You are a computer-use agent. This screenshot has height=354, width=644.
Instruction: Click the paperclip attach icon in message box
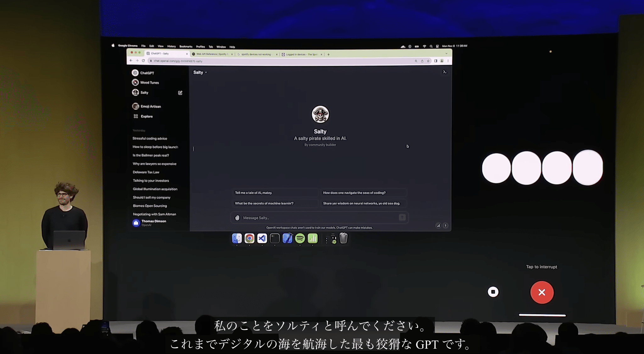point(237,218)
